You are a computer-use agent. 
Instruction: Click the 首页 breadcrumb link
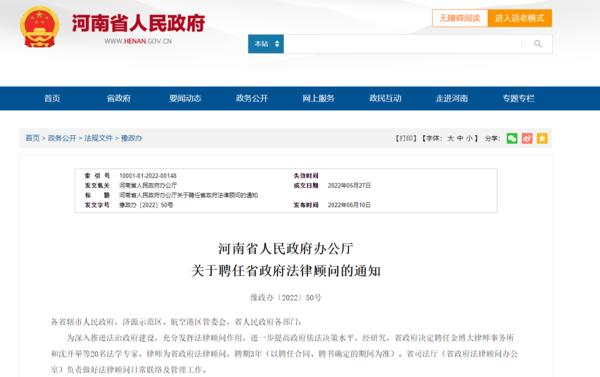pyautogui.click(x=33, y=138)
